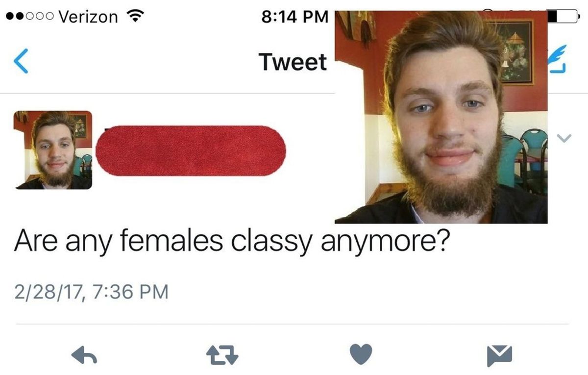
Task: Retweet this tweet
Action: (223, 355)
